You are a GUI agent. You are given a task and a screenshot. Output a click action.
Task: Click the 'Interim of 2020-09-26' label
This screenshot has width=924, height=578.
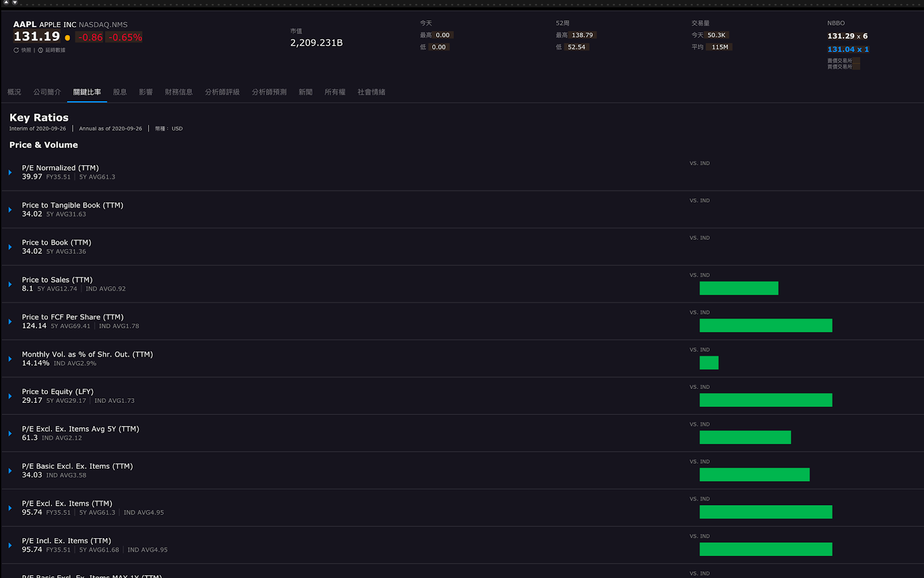[38, 129]
